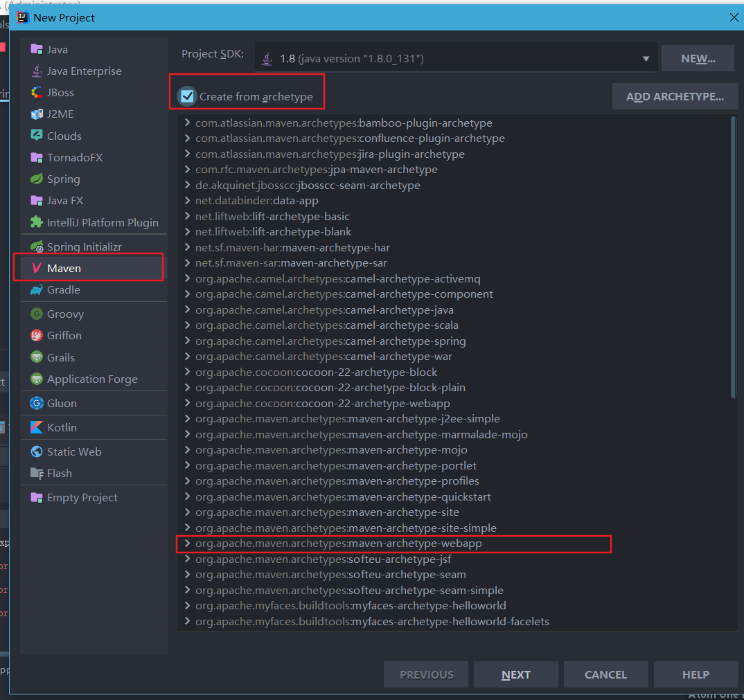Select Kotlin project type

94,427
